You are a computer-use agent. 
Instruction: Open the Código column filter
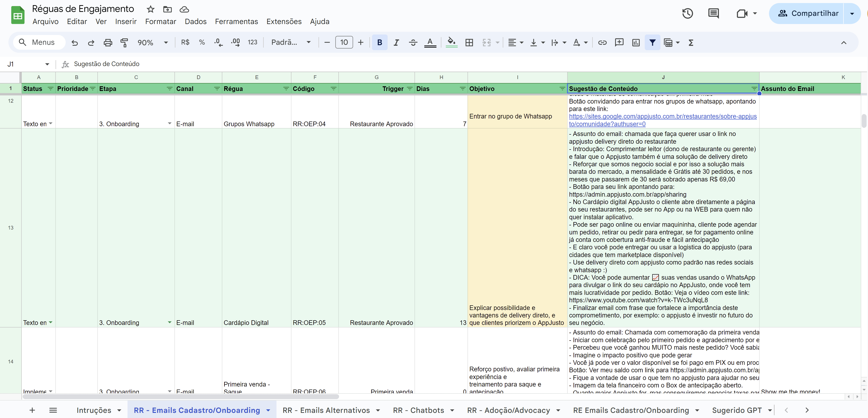coord(333,88)
